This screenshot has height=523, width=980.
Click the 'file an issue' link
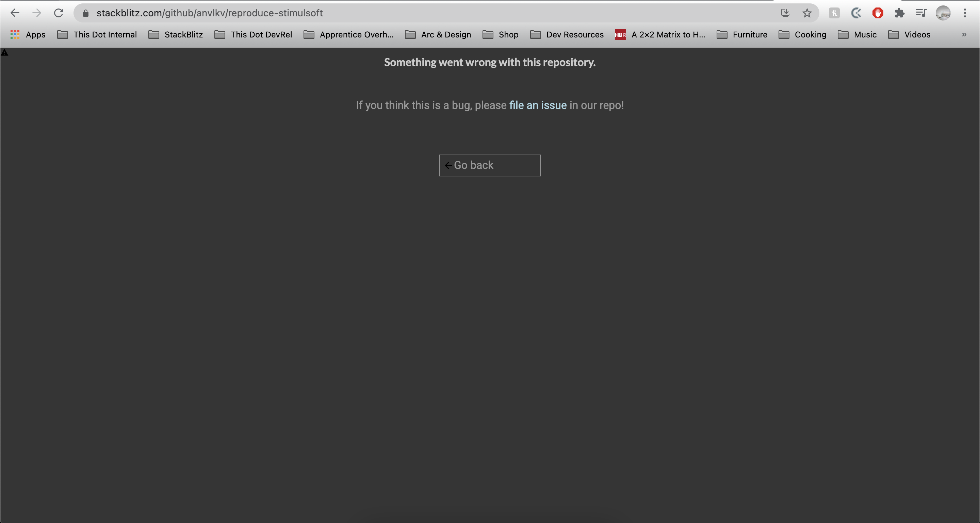point(538,105)
